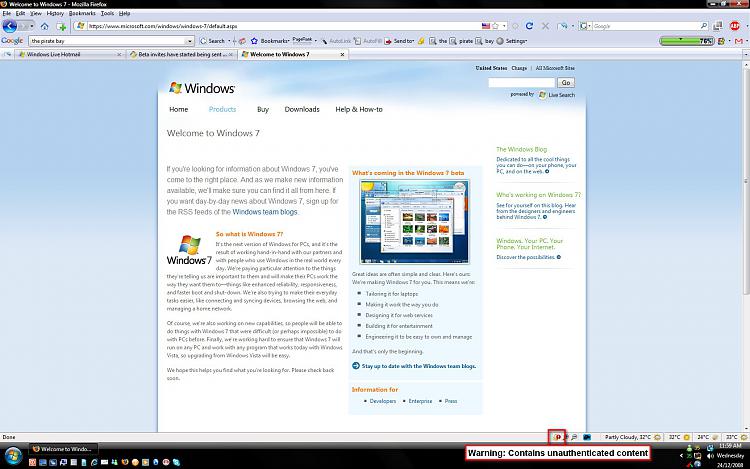Click the Adblock Plus red ABP icon
This screenshot has width=750, height=469.
(x=735, y=26)
